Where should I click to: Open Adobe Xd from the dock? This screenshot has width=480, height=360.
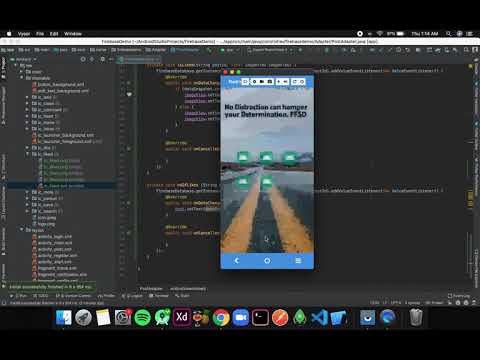tap(182, 317)
